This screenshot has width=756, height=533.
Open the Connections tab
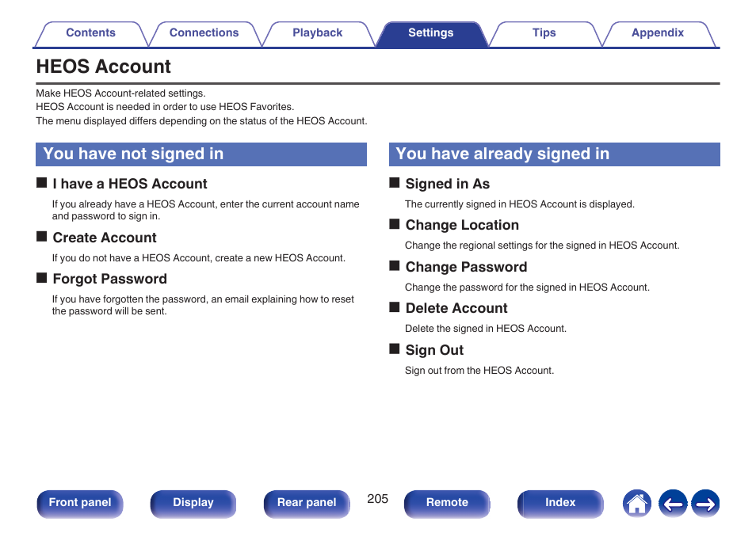pos(204,33)
